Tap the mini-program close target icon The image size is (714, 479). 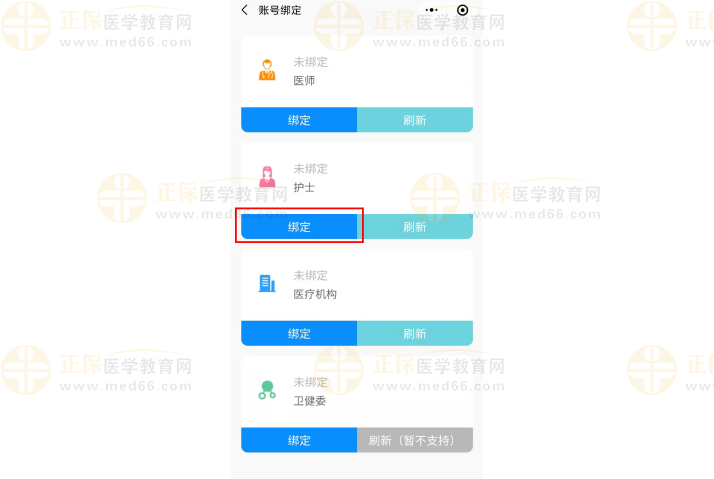(x=462, y=10)
